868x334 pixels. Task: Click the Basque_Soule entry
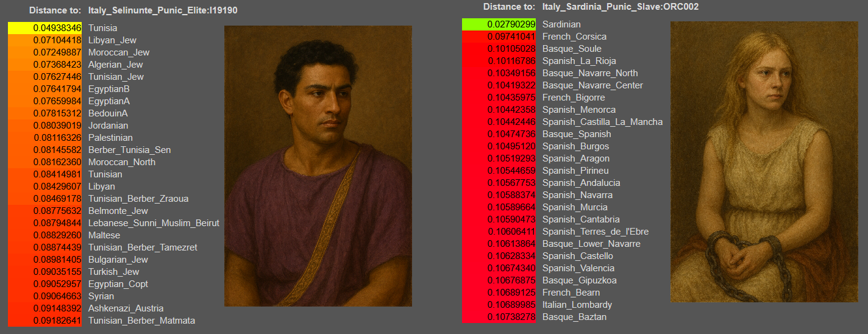tap(572, 49)
